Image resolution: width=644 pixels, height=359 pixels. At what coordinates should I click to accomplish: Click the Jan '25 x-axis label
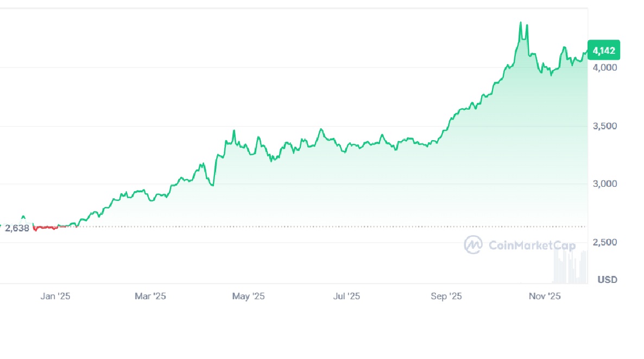tap(55, 296)
